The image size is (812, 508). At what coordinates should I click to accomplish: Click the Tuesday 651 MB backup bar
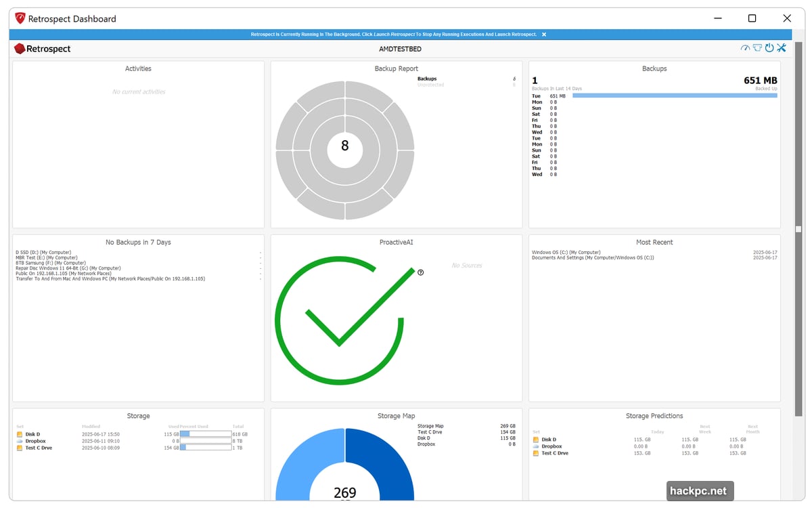674,96
